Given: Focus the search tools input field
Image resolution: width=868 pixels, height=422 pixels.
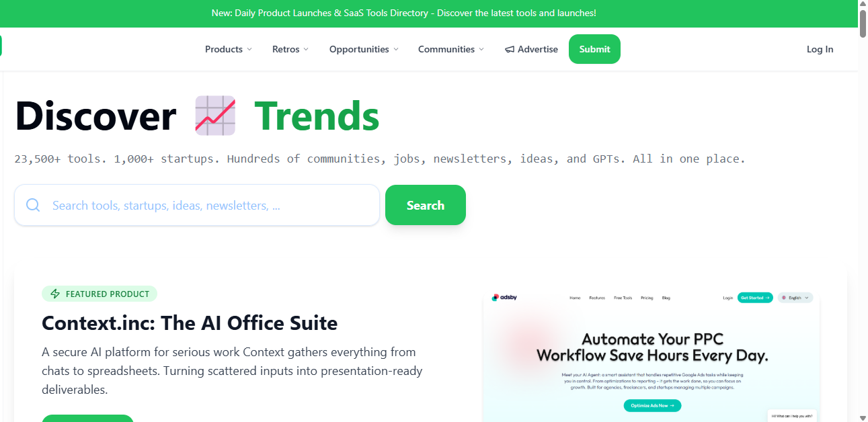Looking at the screenshot, I should [x=197, y=205].
